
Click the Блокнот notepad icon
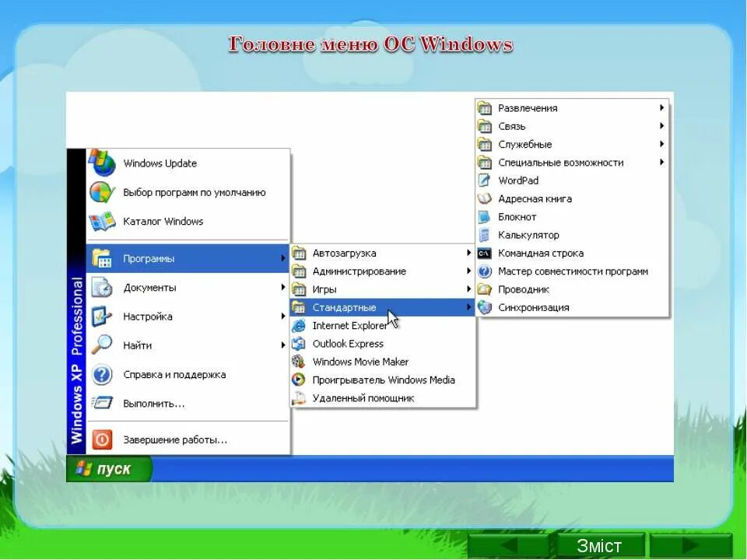coord(485,217)
